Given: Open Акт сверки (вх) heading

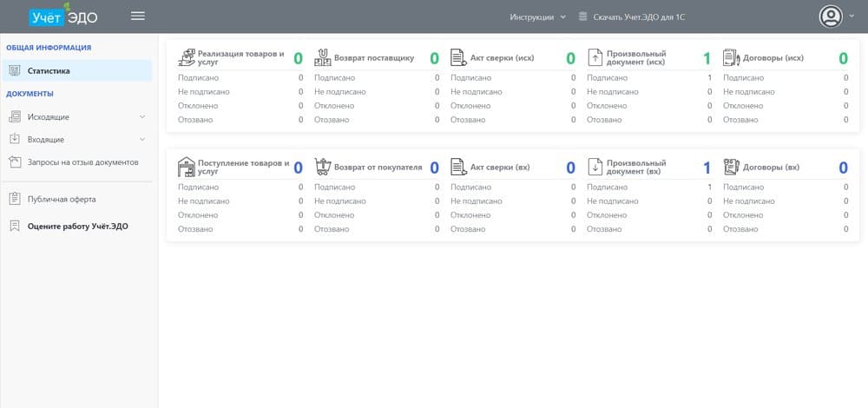Looking at the screenshot, I should (500, 168).
